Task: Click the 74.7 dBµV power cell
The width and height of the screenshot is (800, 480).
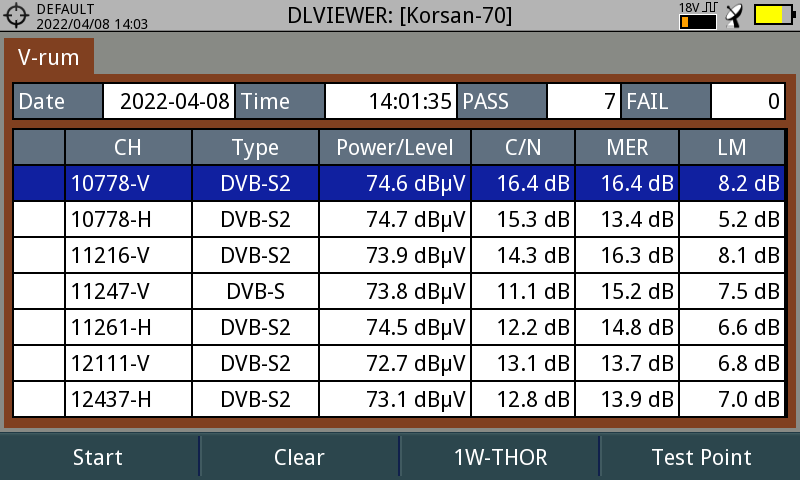Action: (395, 219)
